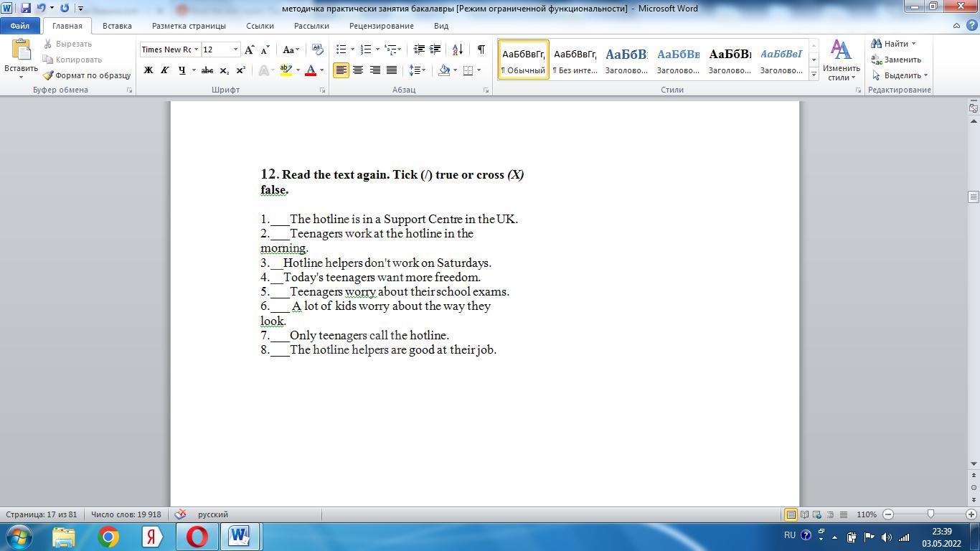The width and height of the screenshot is (980, 551).
Task: Toggle italic formatting
Action: 164,70
